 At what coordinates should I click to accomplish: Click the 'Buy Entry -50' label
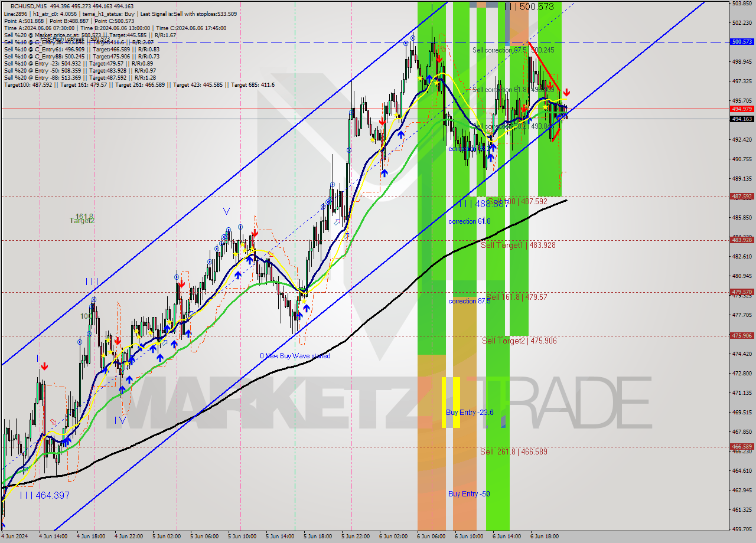[x=469, y=494]
